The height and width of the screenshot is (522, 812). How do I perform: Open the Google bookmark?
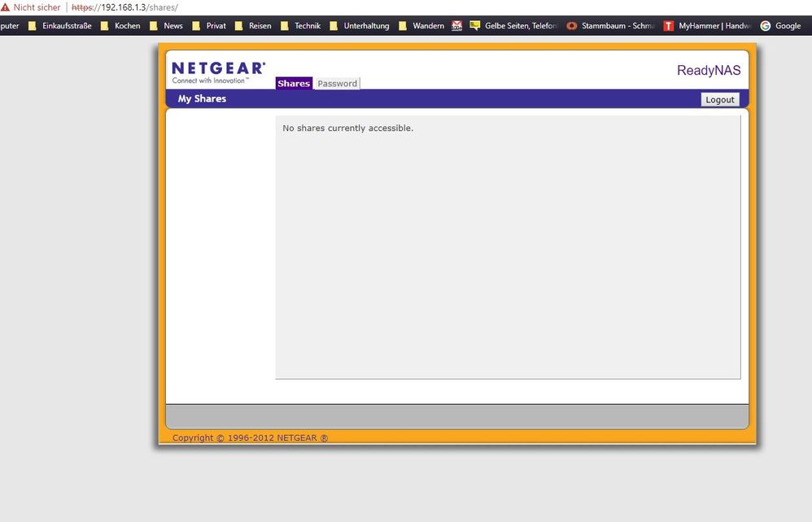tap(780, 25)
